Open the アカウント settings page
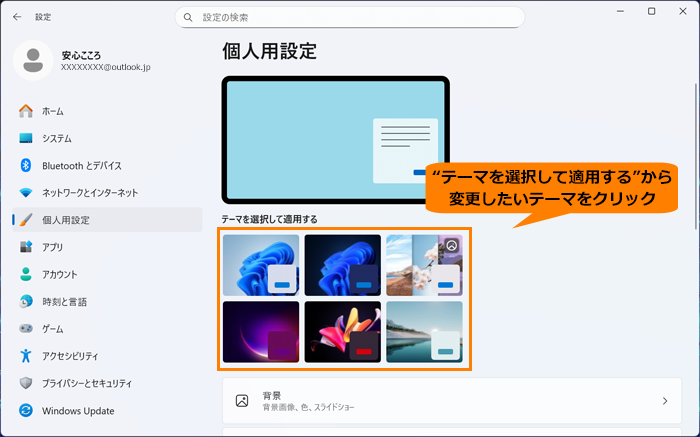This screenshot has width=700, height=437. tap(107, 274)
